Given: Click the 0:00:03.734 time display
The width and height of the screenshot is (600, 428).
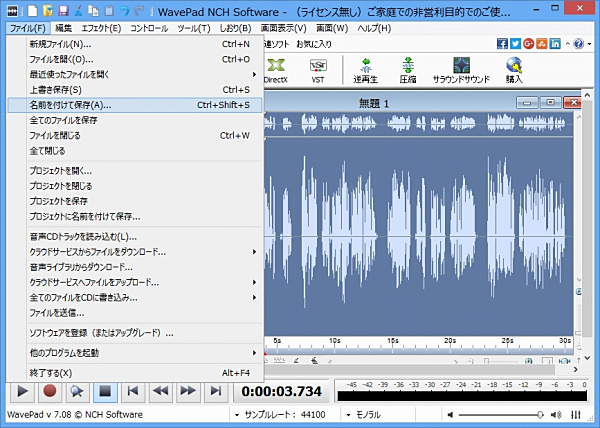Looking at the screenshot, I should point(282,391).
